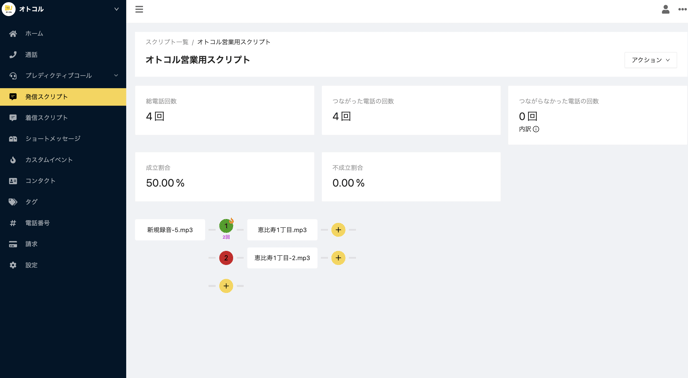Open ショートメッセージ menu item
688x378 pixels.
tap(63, 139)
